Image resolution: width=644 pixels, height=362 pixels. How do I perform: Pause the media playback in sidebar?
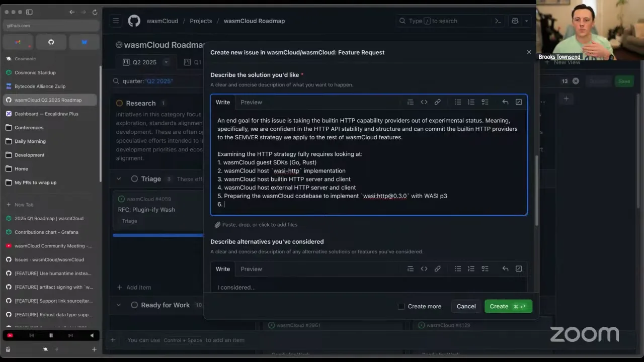click(x=51, y=335)
